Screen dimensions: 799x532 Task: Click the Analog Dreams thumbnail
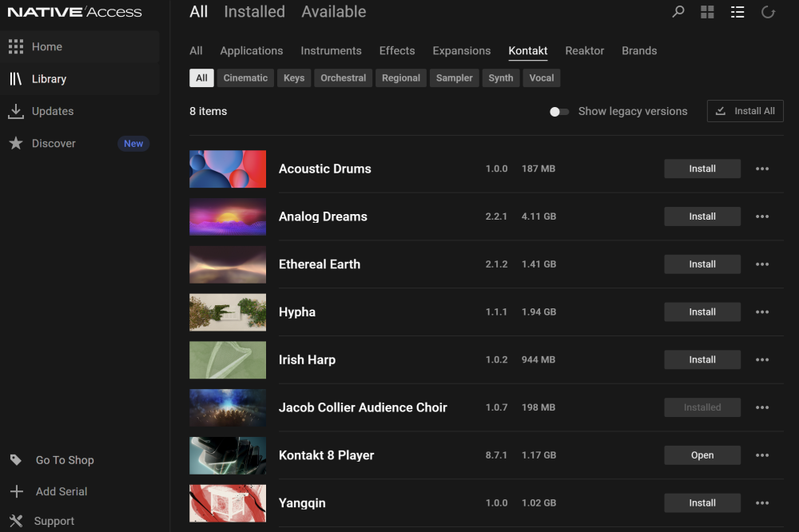click(228, 216)
